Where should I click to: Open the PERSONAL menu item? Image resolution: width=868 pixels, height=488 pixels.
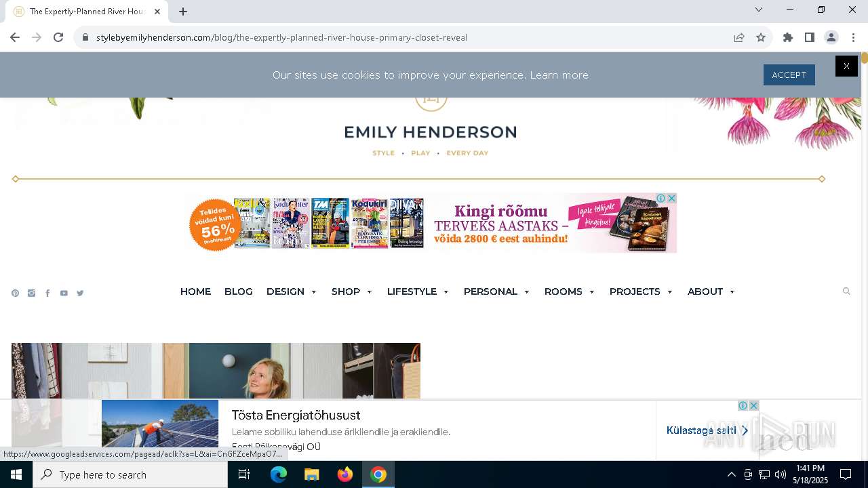pyautogui.click(x=490, y=291)
